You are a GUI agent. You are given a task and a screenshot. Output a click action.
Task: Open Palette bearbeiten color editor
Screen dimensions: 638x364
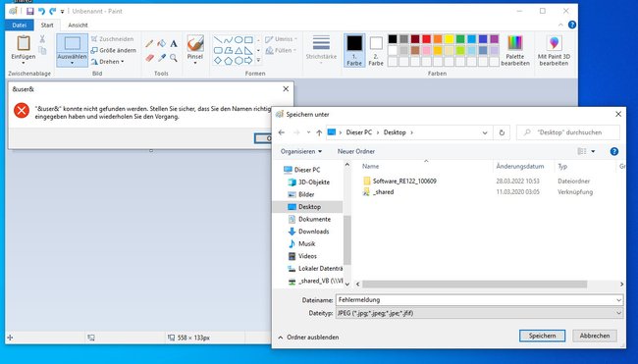pos(515,50)
